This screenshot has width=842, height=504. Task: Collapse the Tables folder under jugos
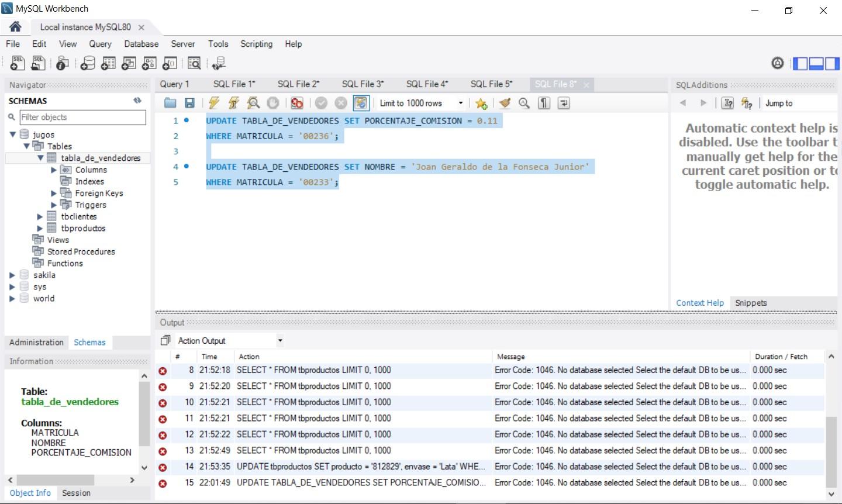27,146
